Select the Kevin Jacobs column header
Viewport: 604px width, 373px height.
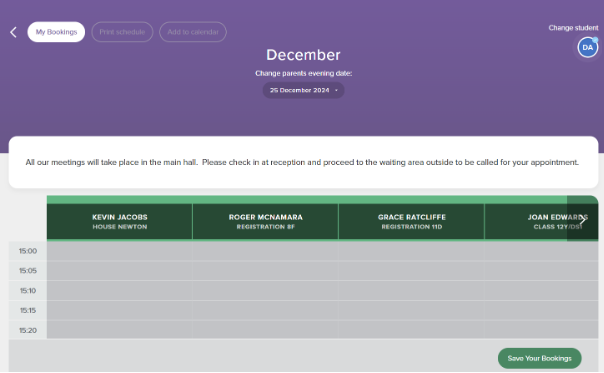tap(119, 222)
